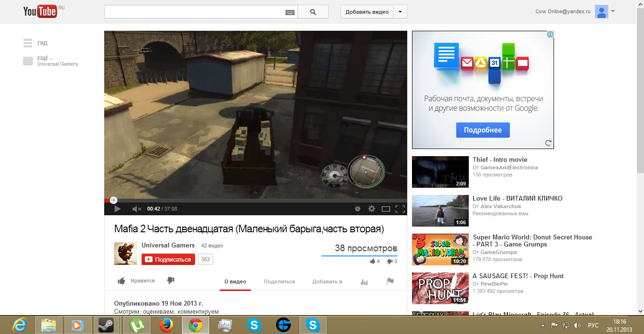The width and height of the screenshot is (644, 334).
Task: Open the GameGrumps channel link
Action: 499,252
